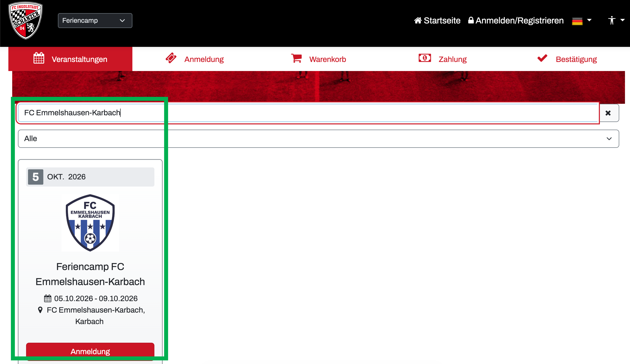Click the checkmark icon for Bestätigung
630x364 pixels.
point(542,58)
